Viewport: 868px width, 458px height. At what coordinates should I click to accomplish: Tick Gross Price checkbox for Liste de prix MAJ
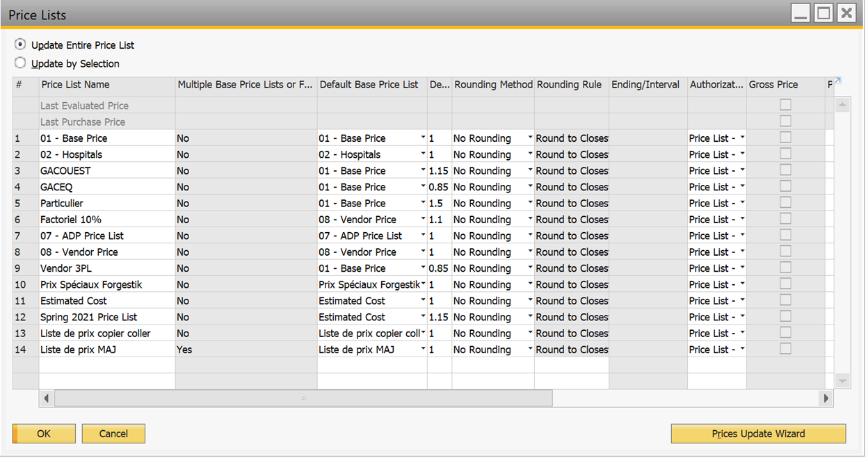[785, 349]
